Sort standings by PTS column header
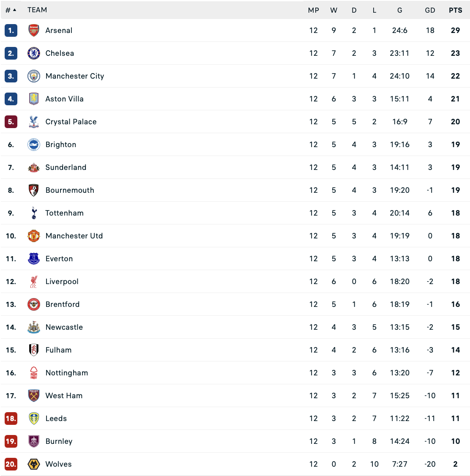The width and height of the screenshot is (470, 476). 455,10
